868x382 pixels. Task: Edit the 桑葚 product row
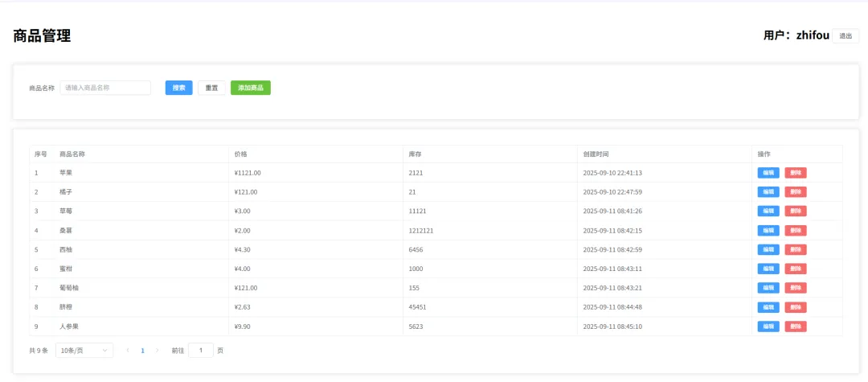click(768, 230)
